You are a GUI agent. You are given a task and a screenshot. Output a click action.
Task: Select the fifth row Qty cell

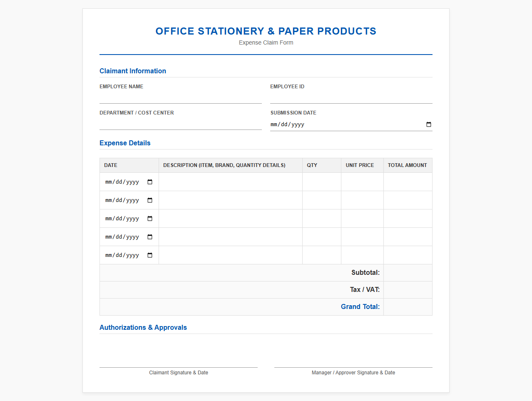pos(322,255)
